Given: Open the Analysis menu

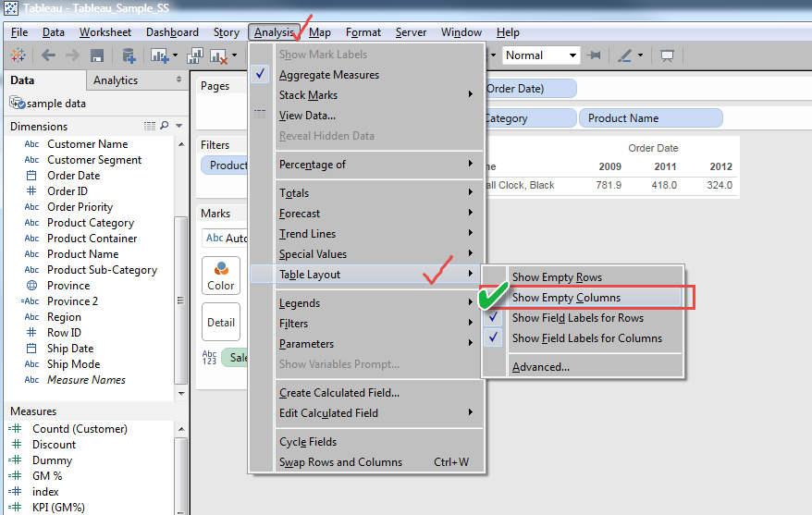Looking at the screenshot, I should [x=274, y=32].
